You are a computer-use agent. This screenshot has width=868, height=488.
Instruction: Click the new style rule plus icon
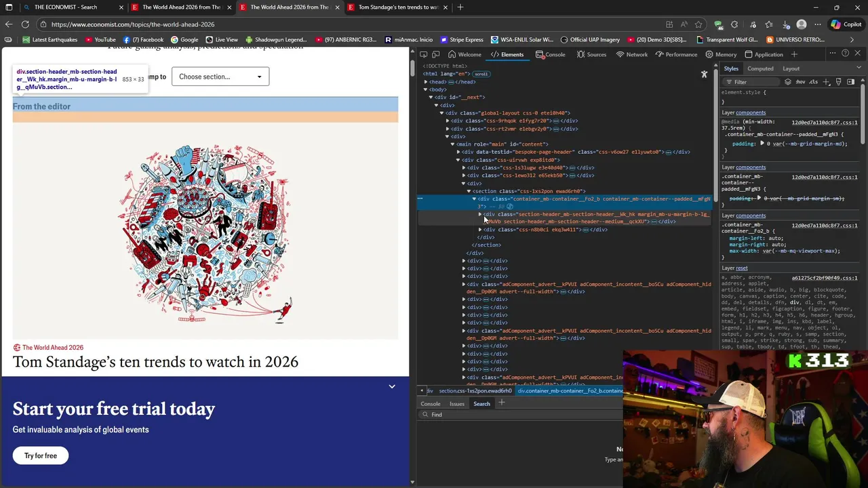[x=827, y=82]
